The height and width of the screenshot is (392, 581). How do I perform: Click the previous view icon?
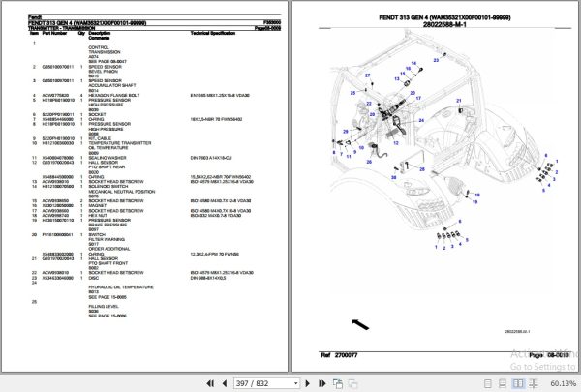click(x=338, y=383)
